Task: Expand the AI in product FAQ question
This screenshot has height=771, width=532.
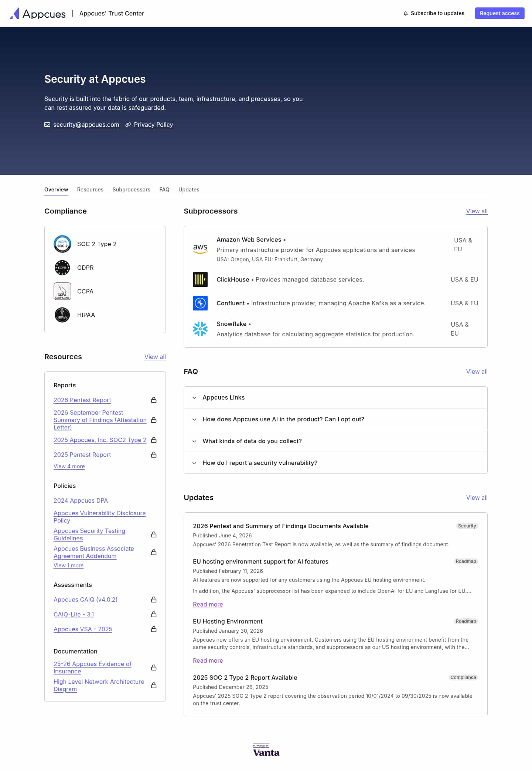Action: tap(335, 419)
